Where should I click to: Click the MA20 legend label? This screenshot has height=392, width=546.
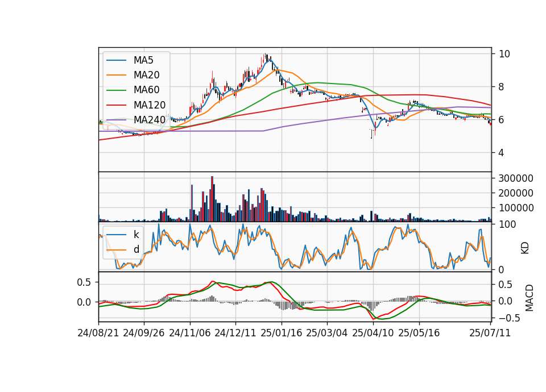146,75
